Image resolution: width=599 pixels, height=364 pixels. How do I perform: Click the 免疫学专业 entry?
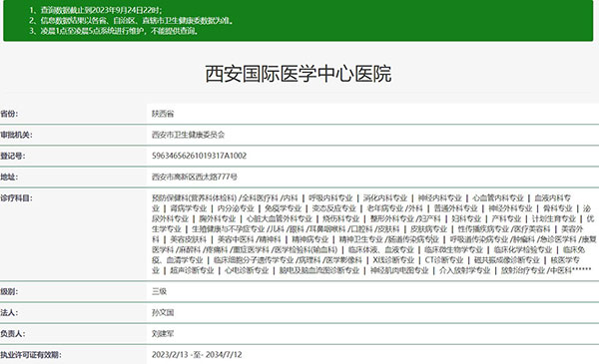point(284,208)
